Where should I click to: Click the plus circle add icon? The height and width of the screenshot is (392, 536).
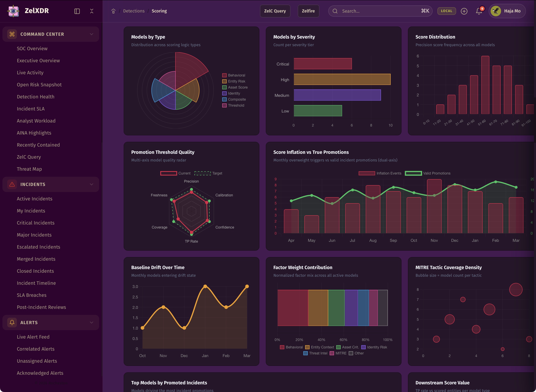pyautogui.click(x=464, y=11)
